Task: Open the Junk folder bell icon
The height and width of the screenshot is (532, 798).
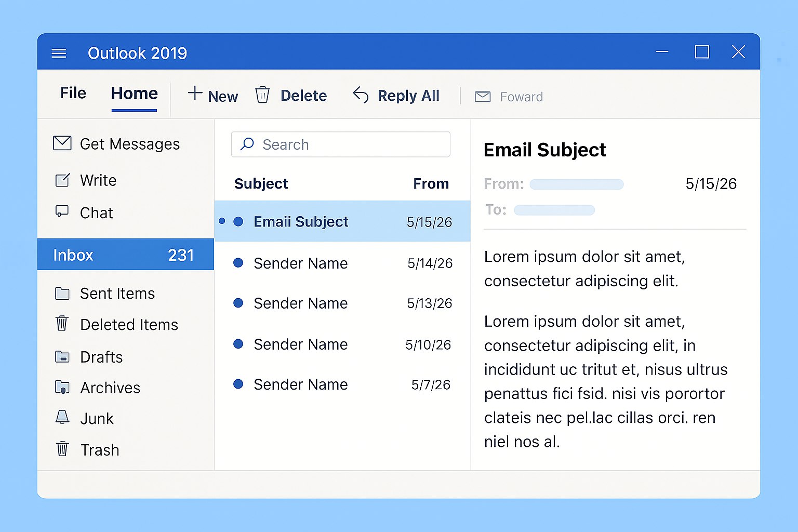Action: [x=62, y=418]
